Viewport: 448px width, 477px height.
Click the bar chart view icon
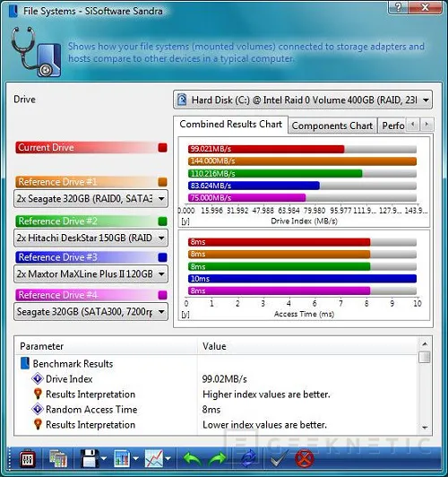[x=122, y=458]
